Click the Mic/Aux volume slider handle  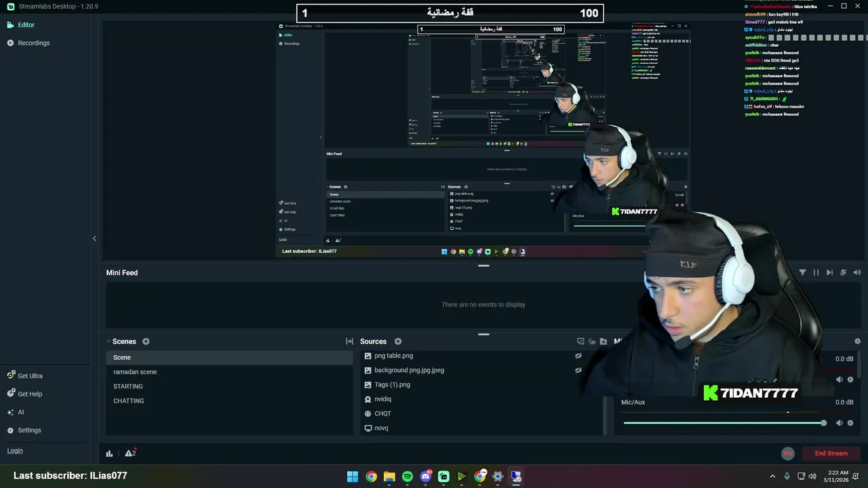pyautogui.click(x=823, y=423)
